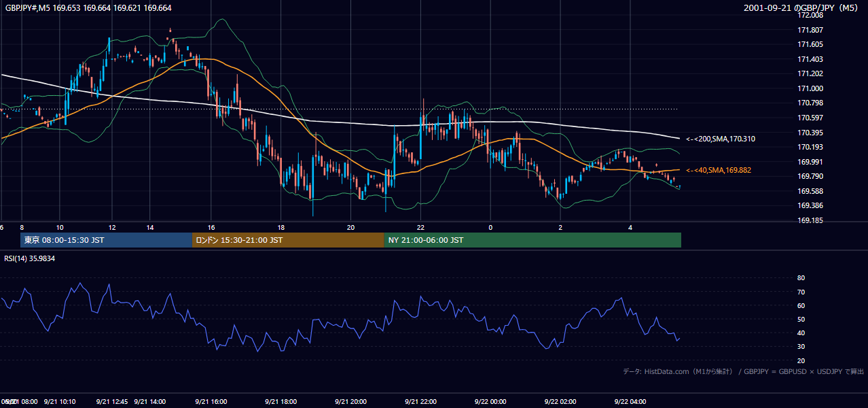868x408 pixels.
Task: Click the 9/21 16:00 date label
Action: (211, 402)
